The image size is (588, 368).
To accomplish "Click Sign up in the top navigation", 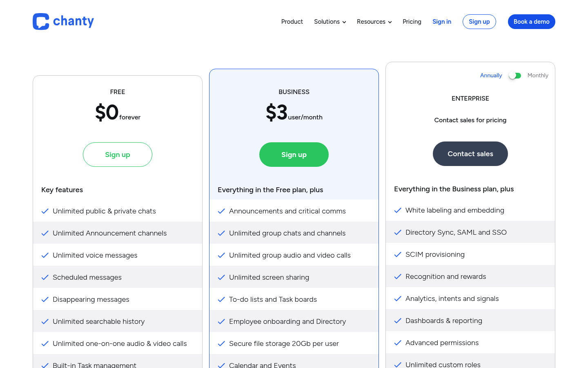I will (x=479, y=22).
